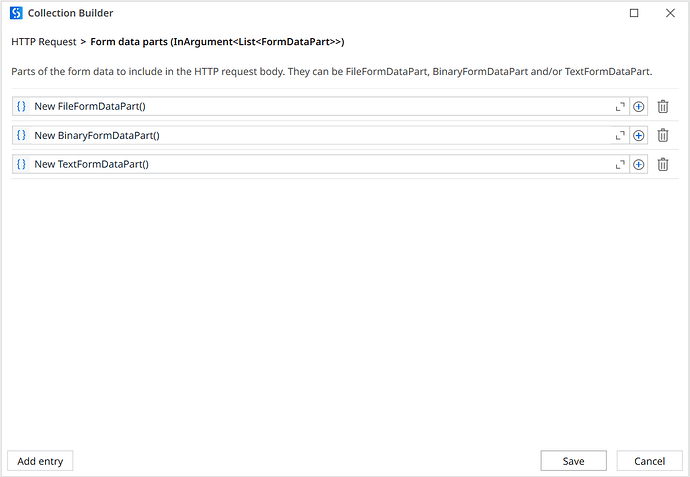Click the plus icon on BinaryFormDataPart row

click(639, 135)
